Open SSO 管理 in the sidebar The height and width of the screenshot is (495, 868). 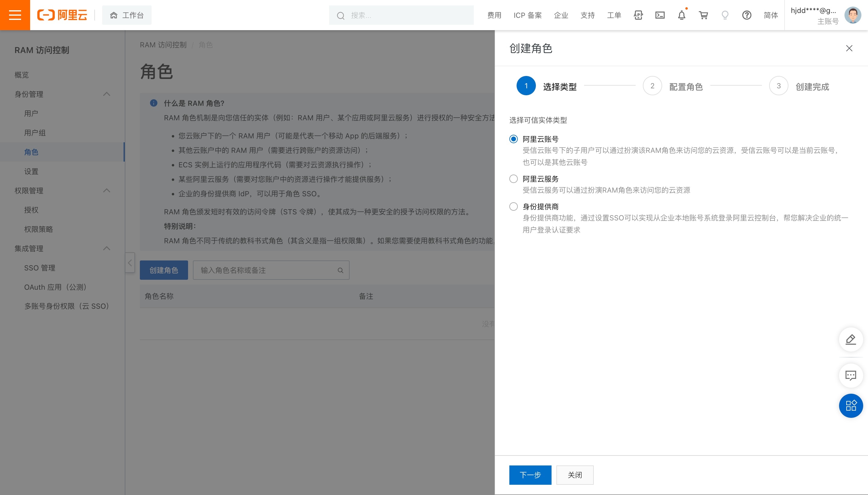click(40, 268)
